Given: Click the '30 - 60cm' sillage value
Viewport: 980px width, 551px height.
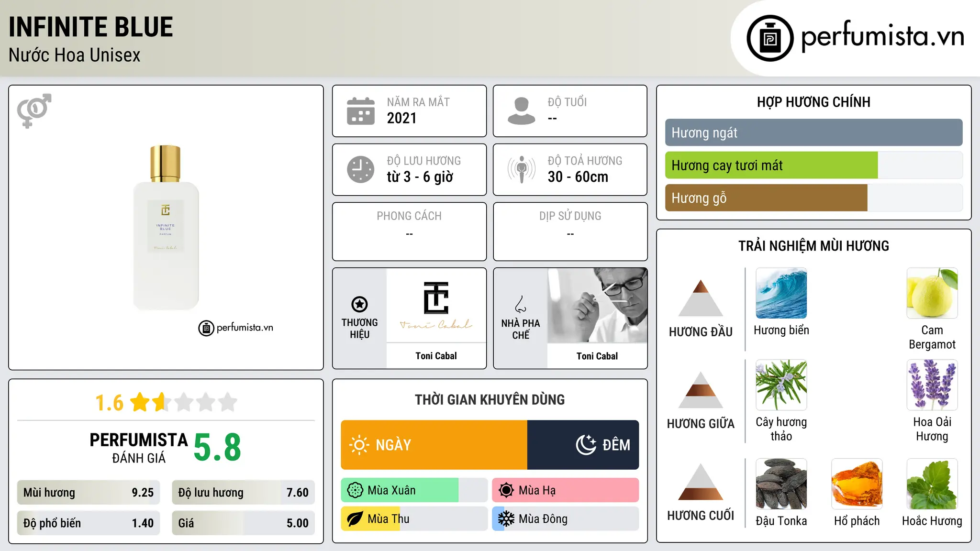Looking at the screenshot, I should click(578, 177).
